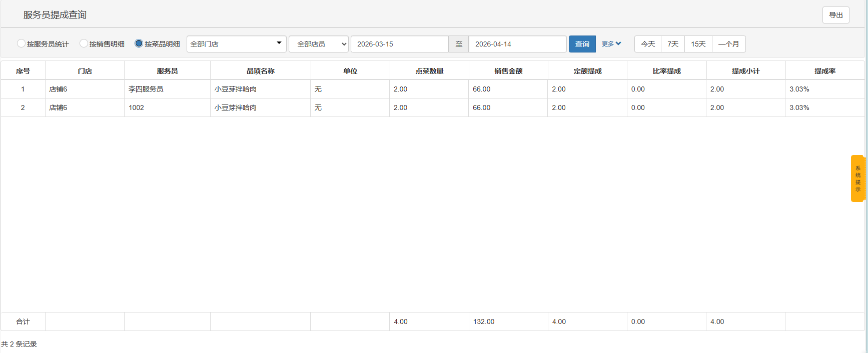The height and width of the screenshot is (353, 868).
Task: Click the start date field 2026-03-15
Action: [400, 44]
